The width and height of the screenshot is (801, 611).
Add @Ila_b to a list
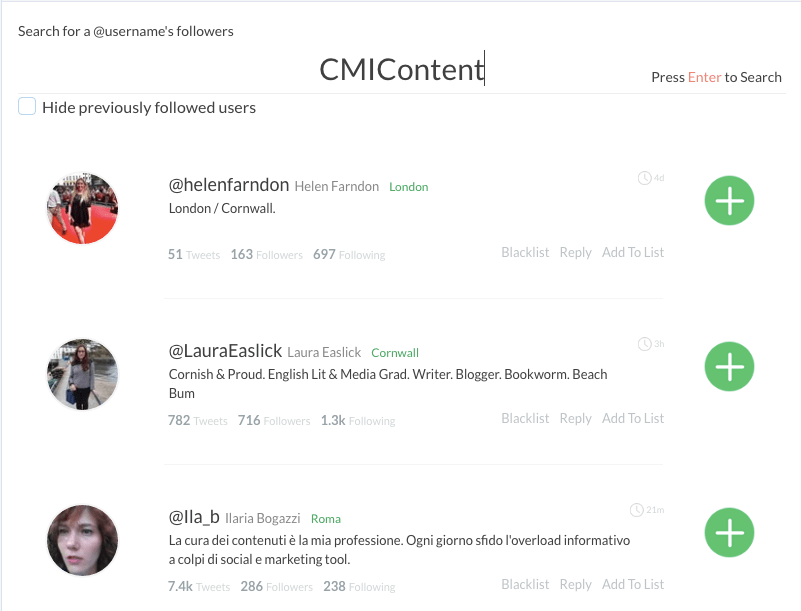pyautogui.click(x=633, y=584)
